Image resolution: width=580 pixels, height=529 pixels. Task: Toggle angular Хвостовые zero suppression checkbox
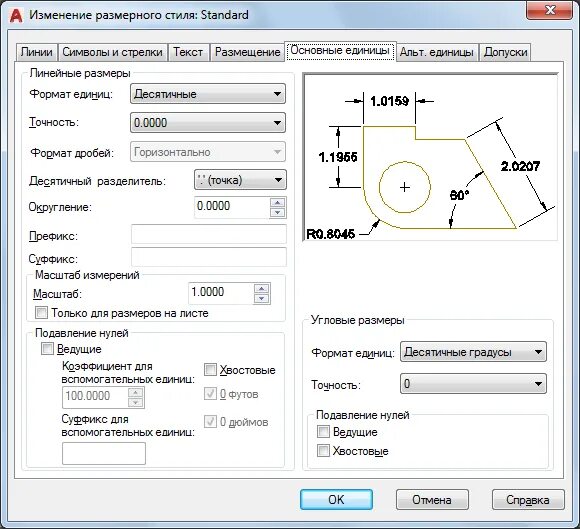tap(323, 451)
